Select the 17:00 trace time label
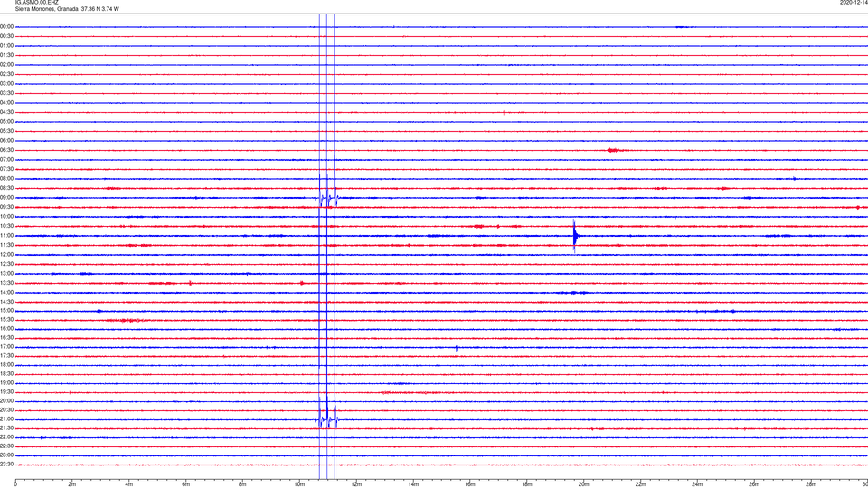Viewport: 868px width, 488px height. point(7,347)
